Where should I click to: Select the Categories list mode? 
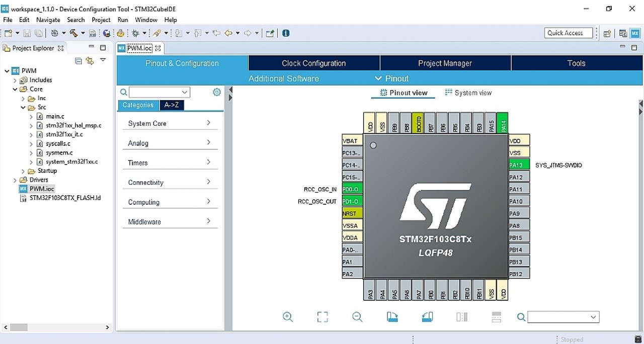tap(138, 105)
